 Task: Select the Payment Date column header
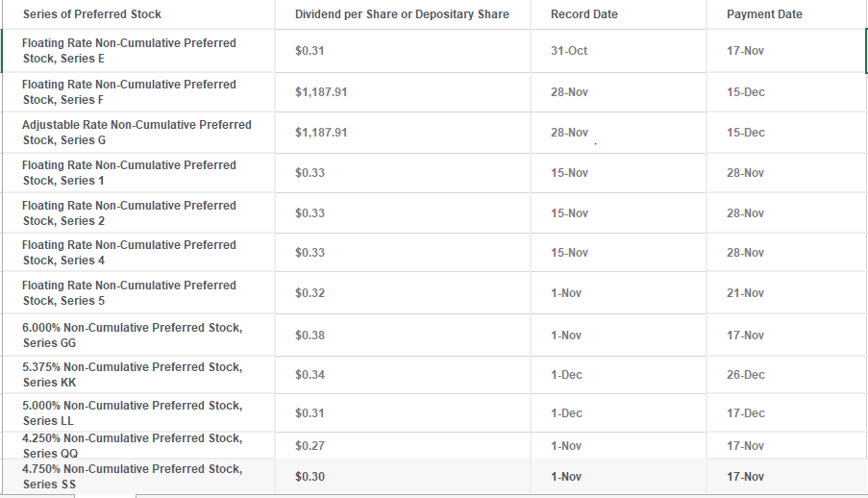pyautogui.click(x=764, y=14)
